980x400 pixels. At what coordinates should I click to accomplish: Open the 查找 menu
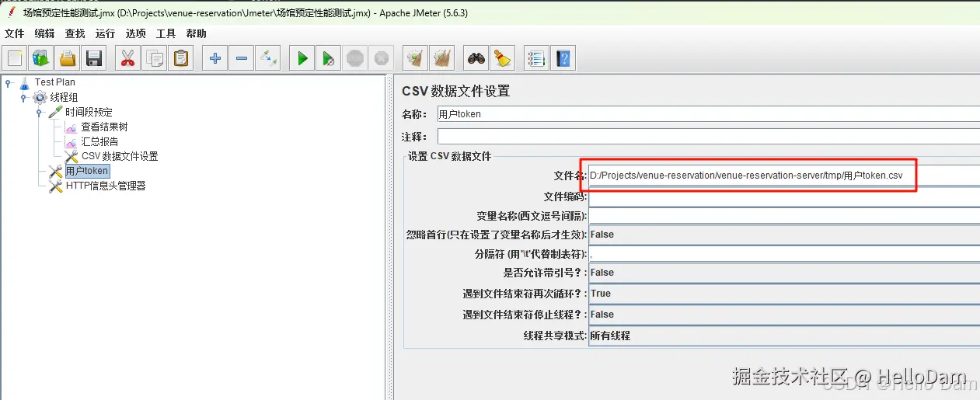75,33
